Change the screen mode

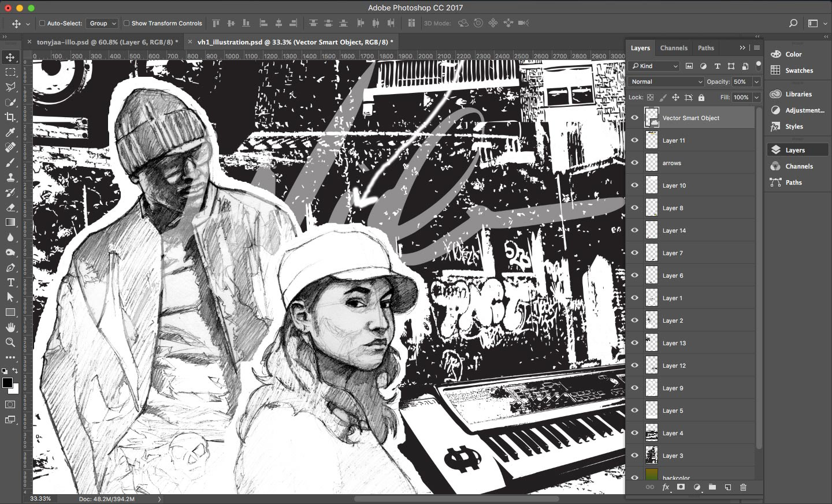pos(10,420)
